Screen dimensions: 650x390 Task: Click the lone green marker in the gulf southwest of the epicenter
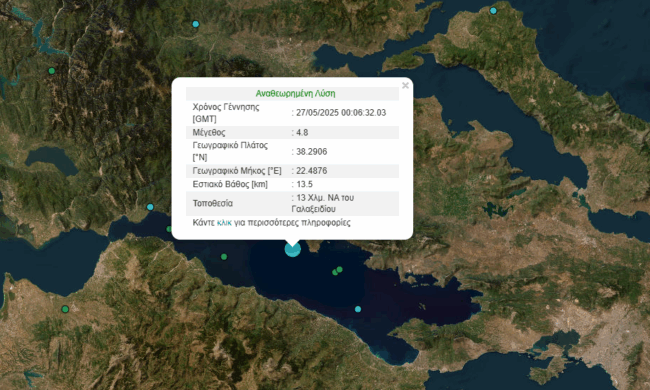coord(224,257)
